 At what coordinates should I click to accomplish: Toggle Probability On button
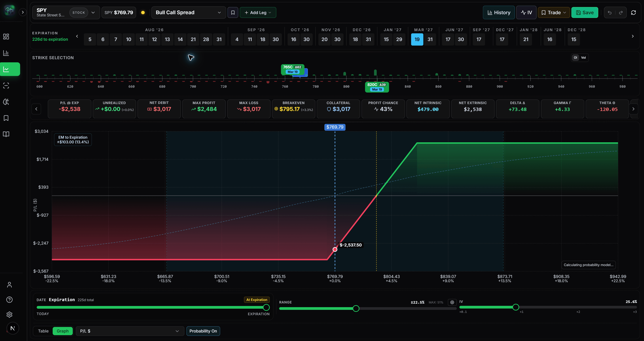(203, 331)
